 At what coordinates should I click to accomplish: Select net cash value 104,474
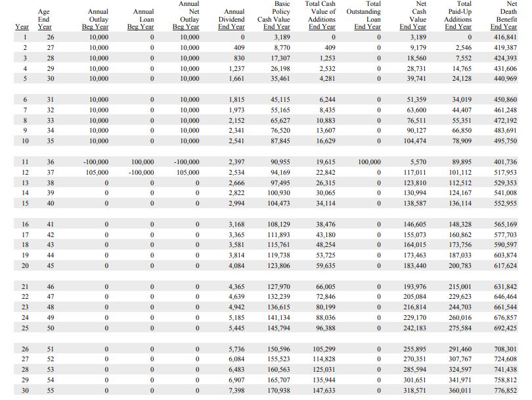[415, 141]
